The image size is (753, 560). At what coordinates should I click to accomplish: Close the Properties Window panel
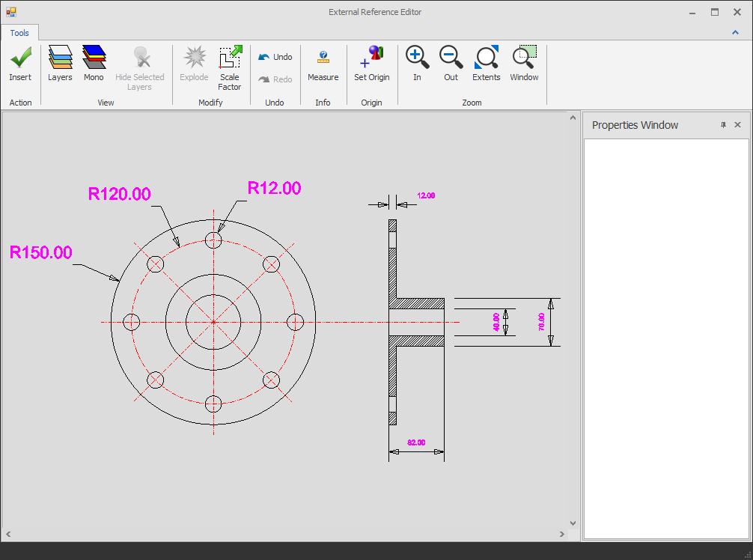pyautogui.click(x=737, y=125)
